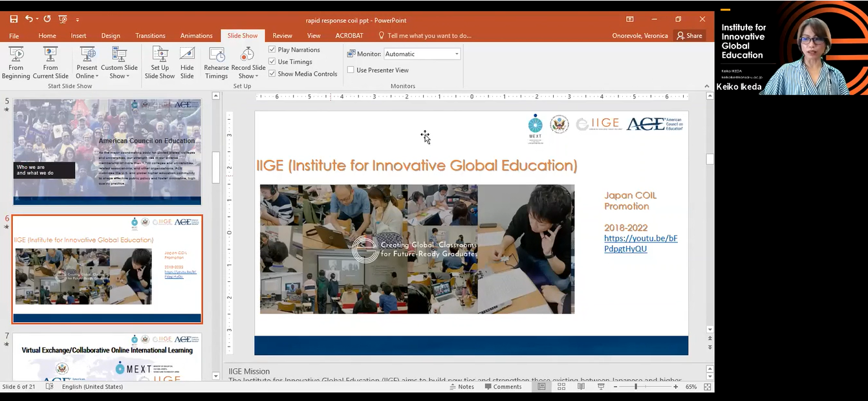Image resolution: width=868 pixels, height=401 pixels.
Task: Click Fit slide to current window icon
Action: coord(708,387)
